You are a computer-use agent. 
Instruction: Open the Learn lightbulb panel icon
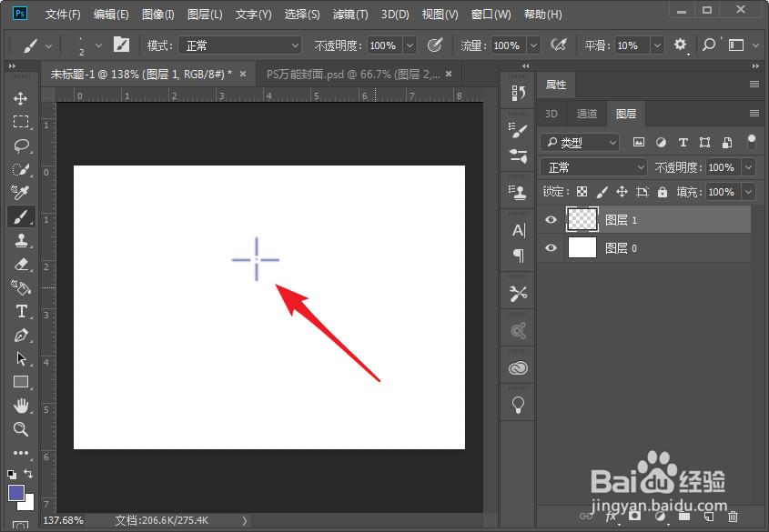(518, 405)
